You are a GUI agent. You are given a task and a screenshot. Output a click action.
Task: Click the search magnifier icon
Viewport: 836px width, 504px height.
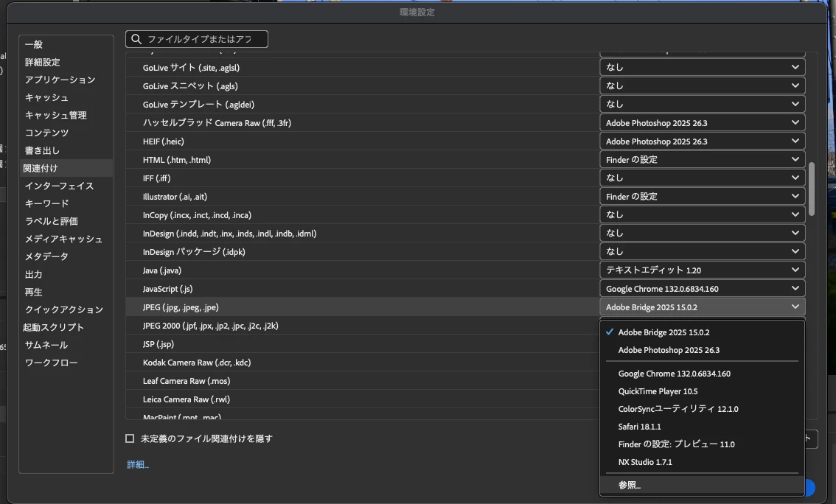tap(136, 39)
